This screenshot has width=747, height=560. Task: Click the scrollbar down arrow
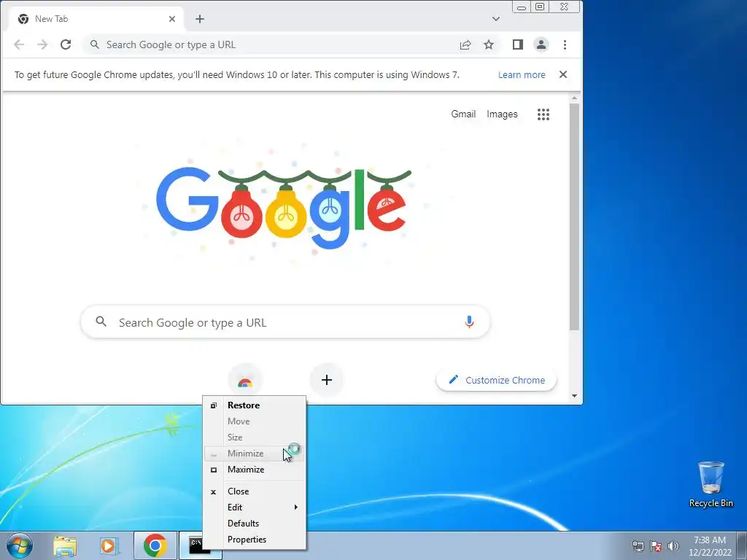(574, 396)
